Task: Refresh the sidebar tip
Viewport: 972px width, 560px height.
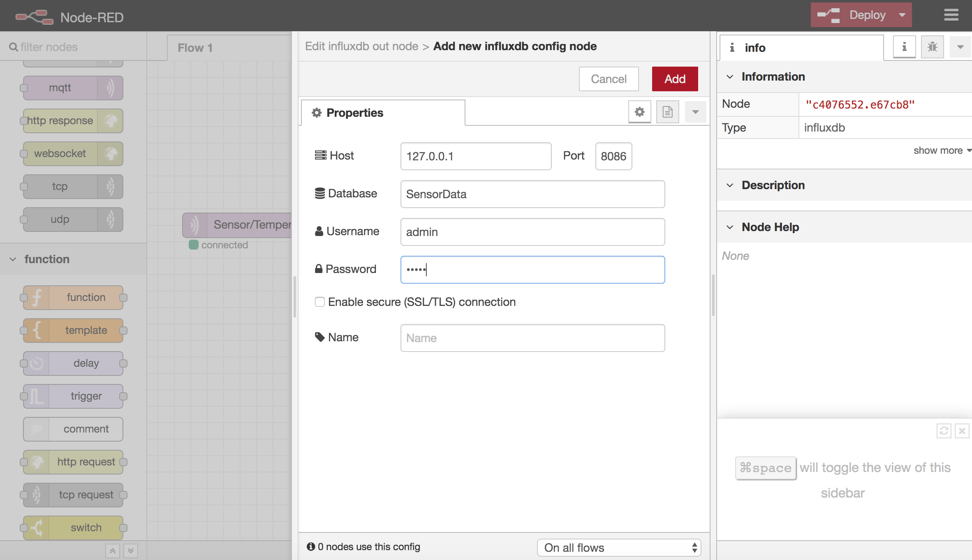Action: [944, 431]
